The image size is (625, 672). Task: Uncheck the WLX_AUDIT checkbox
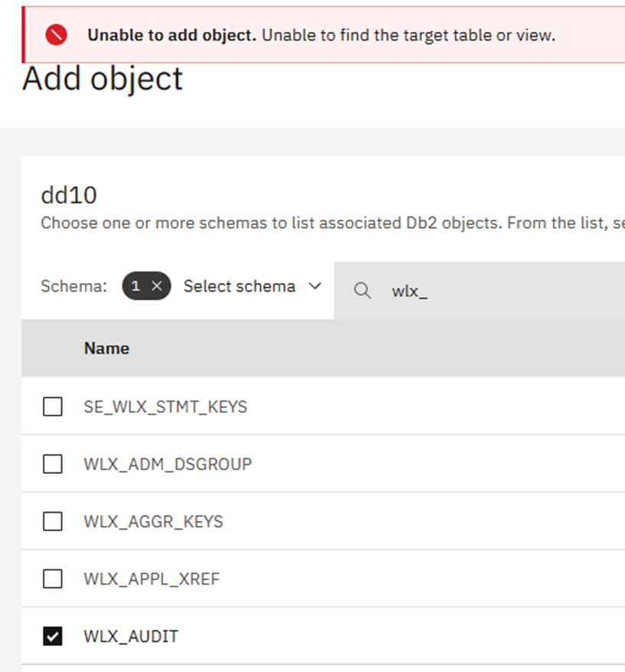coord(52,636)
